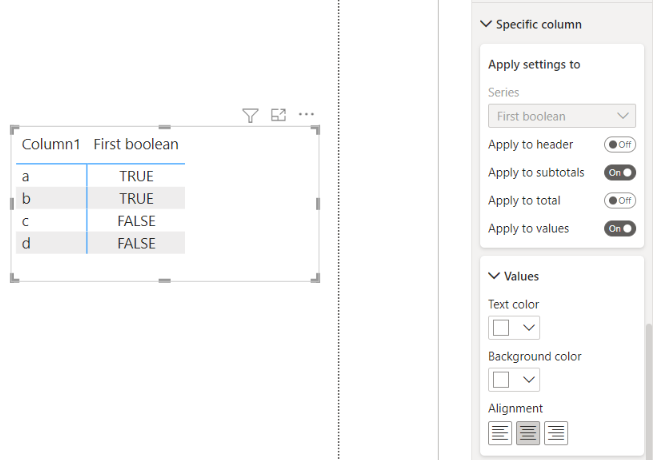This screenshot has height=460, width=653.
Task: Click the First boolean table header
Action: click(x=136, y=144)
